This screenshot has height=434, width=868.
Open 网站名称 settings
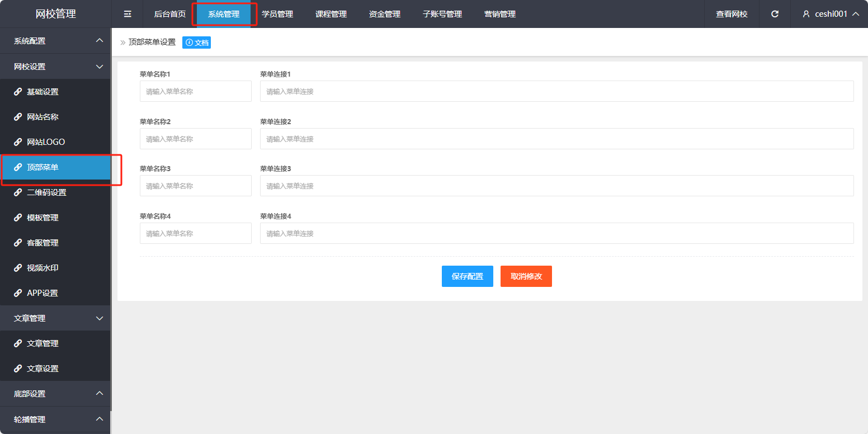point(55,117)
